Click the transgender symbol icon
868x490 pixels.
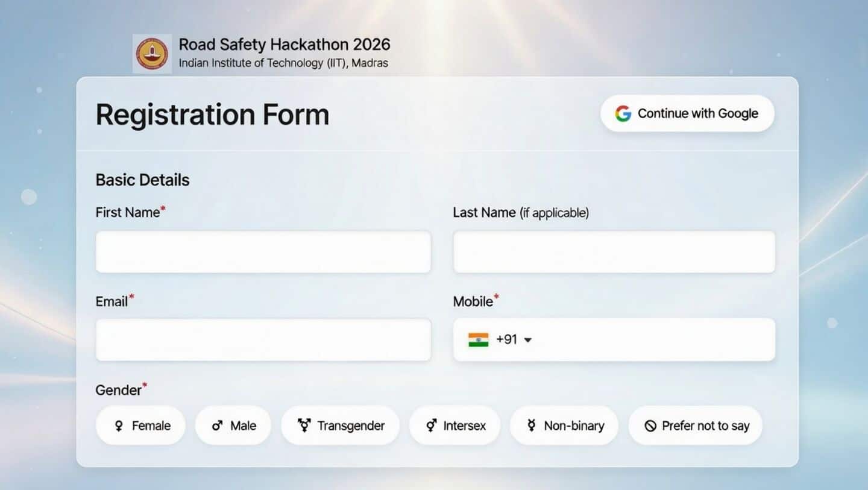pos(304,426)
